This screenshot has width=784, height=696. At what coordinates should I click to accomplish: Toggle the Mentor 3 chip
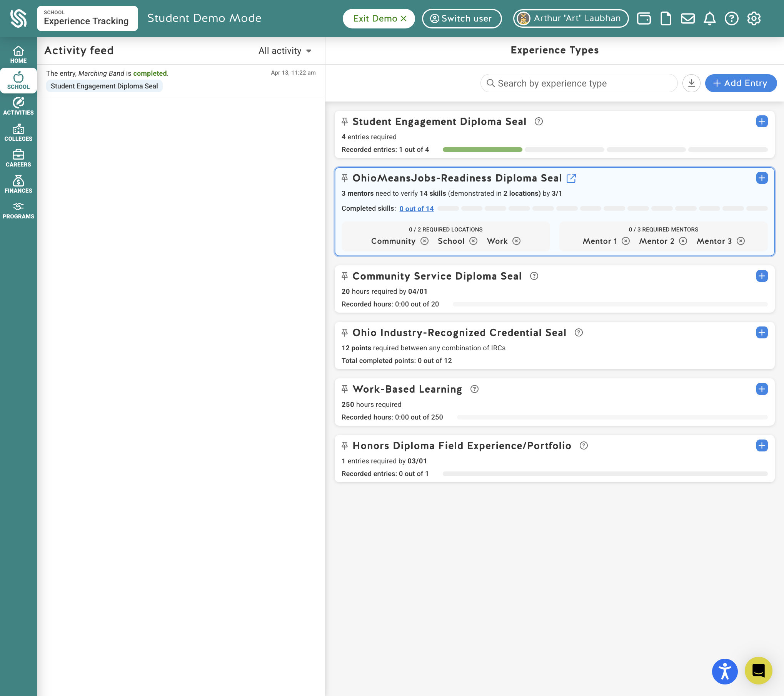coord(721,241)
